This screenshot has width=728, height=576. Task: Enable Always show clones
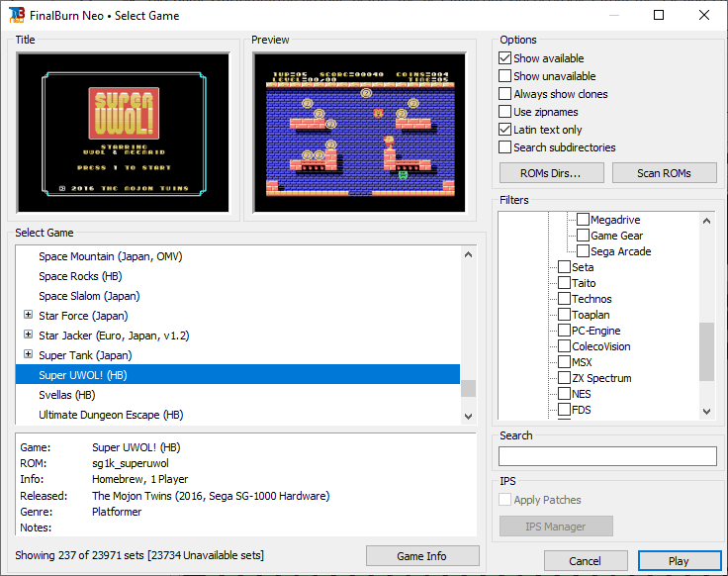504,94
